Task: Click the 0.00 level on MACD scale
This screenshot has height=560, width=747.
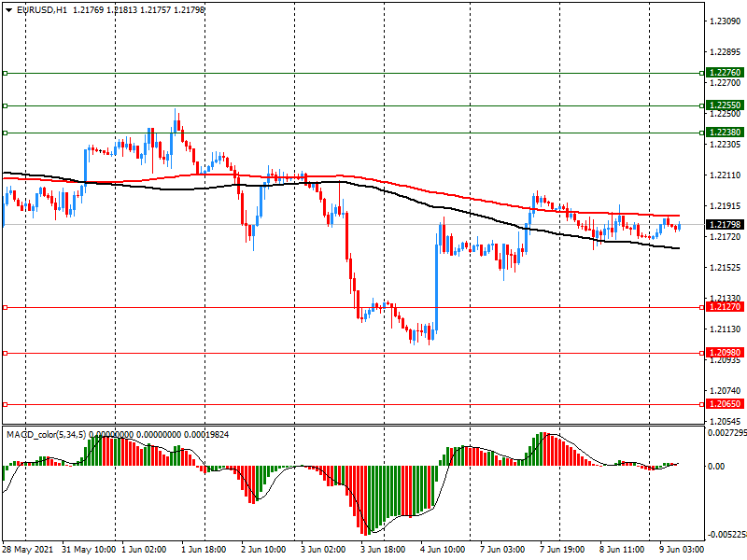Action: pos(718,466)
